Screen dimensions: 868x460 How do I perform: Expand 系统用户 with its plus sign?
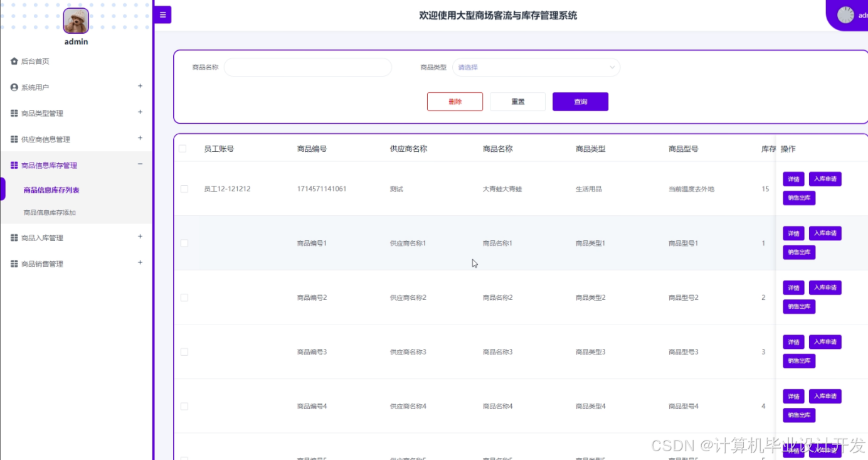[x=140, y=86]
